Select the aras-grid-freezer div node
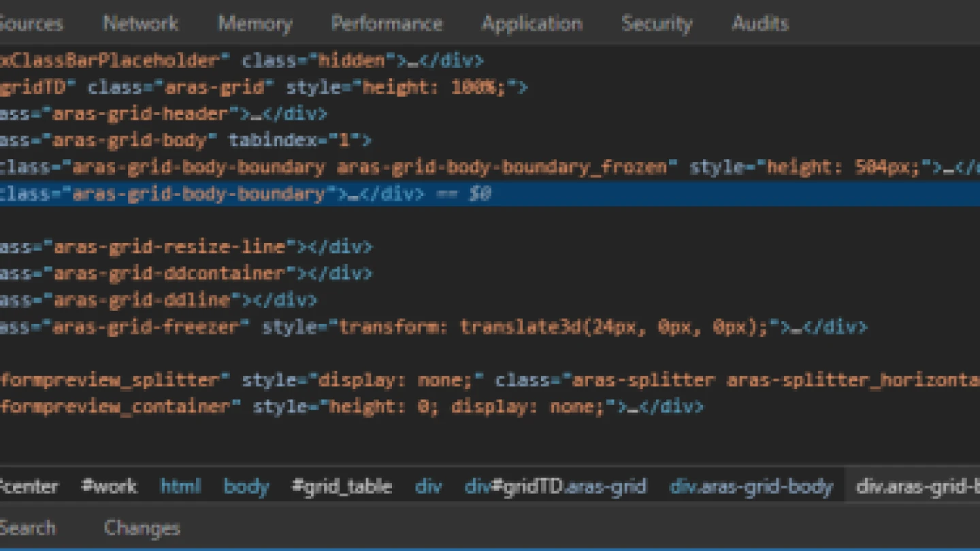Image resolution: width=980 pixels, height=551 pixels. point(434,327)
